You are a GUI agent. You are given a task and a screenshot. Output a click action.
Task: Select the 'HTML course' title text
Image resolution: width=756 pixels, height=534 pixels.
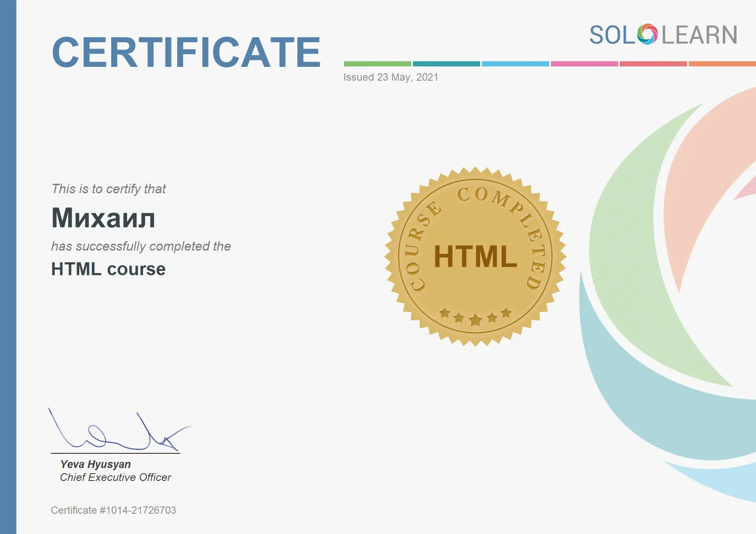point(108,269)
